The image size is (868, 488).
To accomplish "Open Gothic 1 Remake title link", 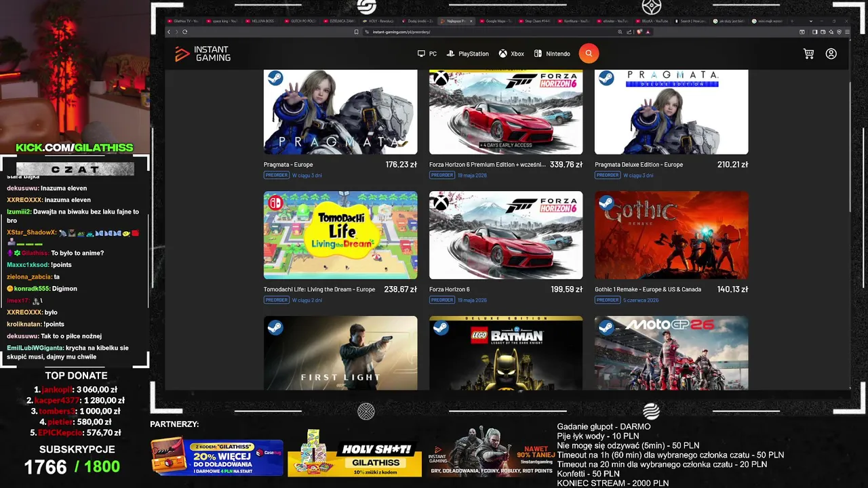I will (648, 289).
